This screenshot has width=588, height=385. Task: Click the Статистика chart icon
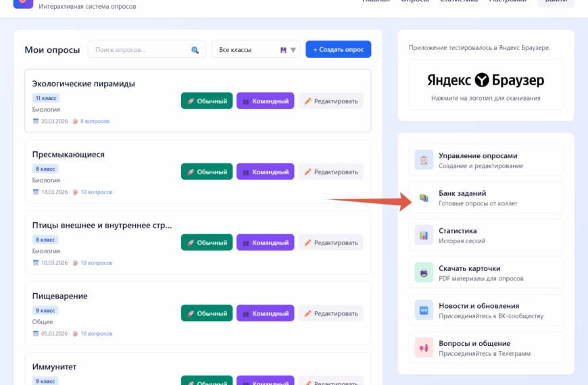click(424, 235)
